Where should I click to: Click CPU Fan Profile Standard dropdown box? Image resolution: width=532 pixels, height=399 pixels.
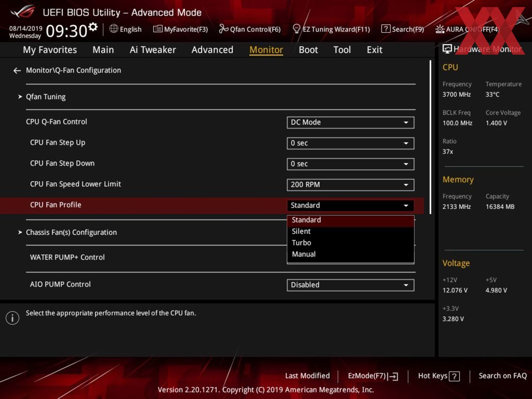[x=350, y=205]
